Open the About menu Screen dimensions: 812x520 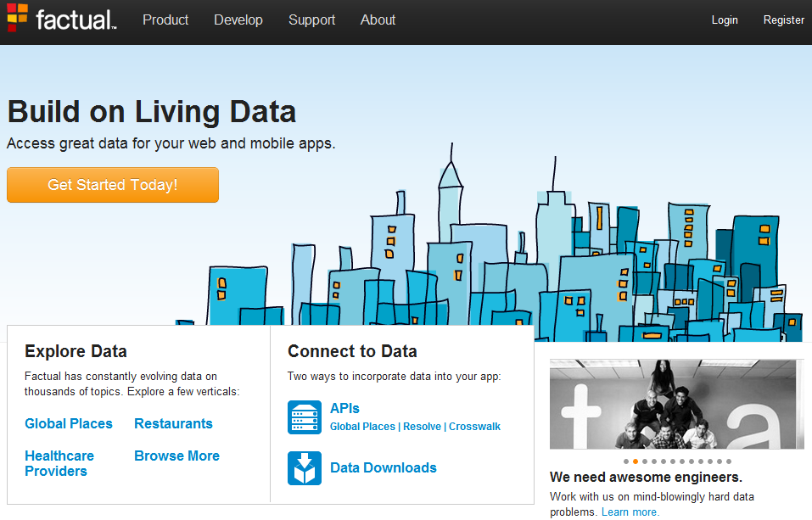click(x=378, y=20)
